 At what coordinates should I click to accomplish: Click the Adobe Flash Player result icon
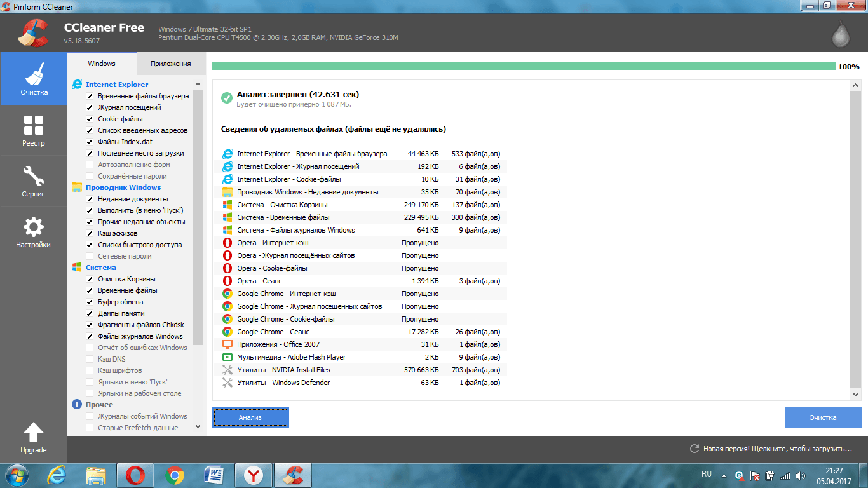[227, 357]
